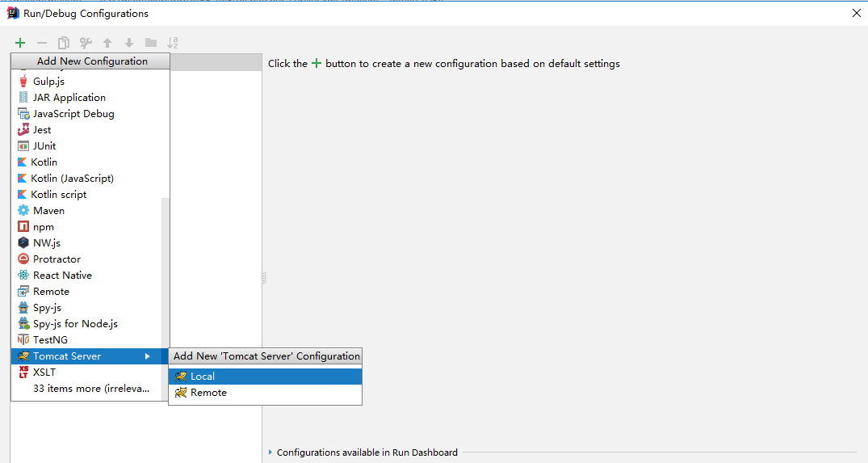Click the Move Down arrow icon

[129, 43]
